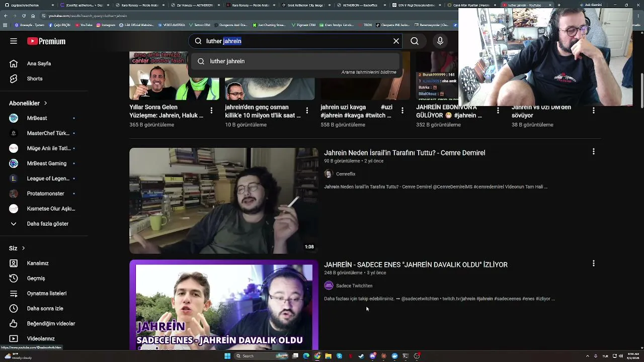This screenshot has height=362, width=644.
Task: Go to YouTube Premium home via logo
Action: (x=46, y=41)
